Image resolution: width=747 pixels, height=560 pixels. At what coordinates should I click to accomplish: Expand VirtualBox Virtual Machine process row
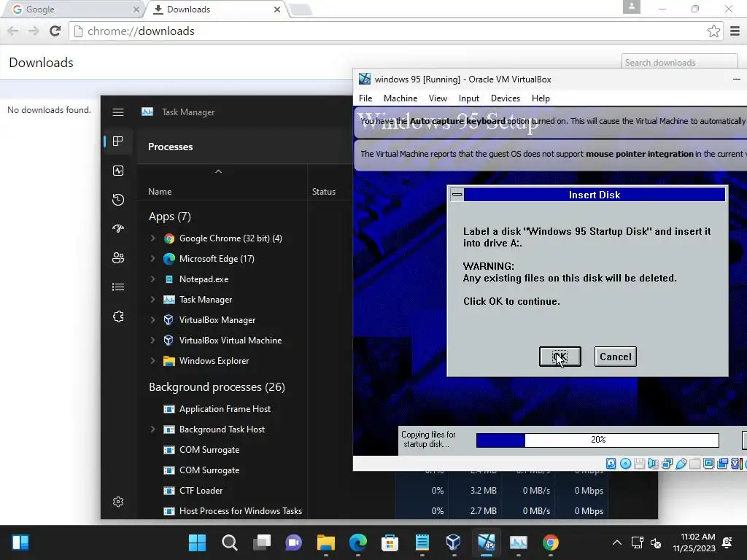pyautogui.click(x=152, y=341)
